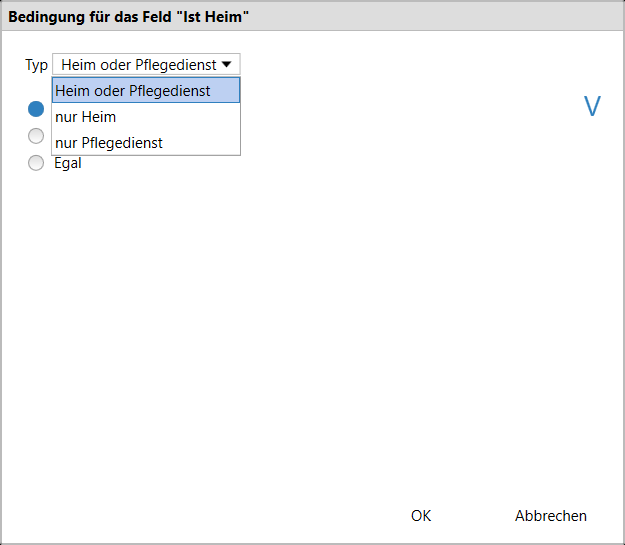Viewport: 625px width, 545px height.
Task: Click the word "nur" in "nur Pflegedienst"
Action: tap(66, 143)
